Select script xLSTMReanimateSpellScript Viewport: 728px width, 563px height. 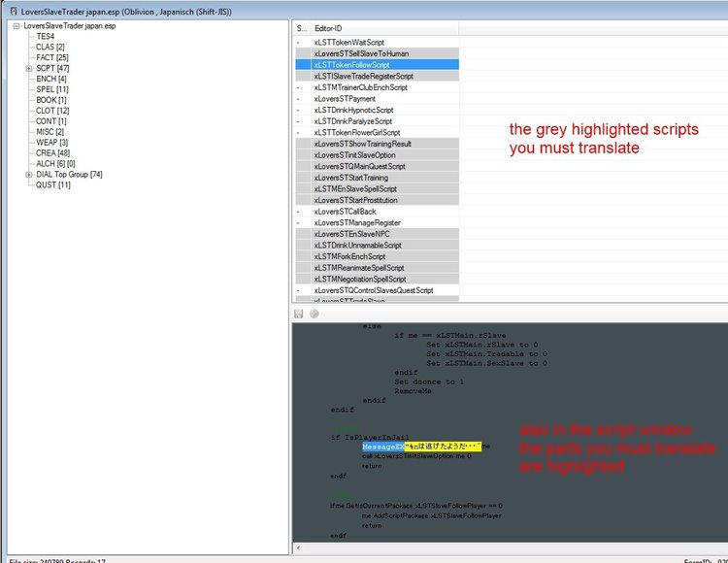(x=377, y=268)
